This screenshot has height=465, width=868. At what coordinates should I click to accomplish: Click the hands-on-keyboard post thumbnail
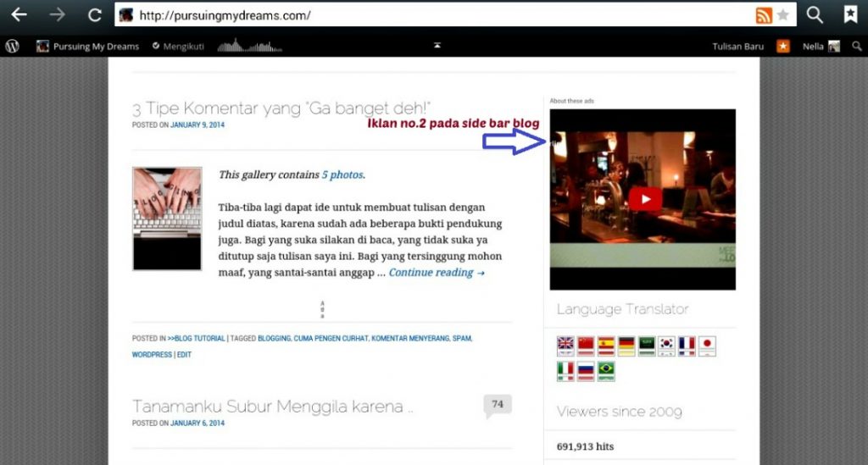click(x=167, y=219)
